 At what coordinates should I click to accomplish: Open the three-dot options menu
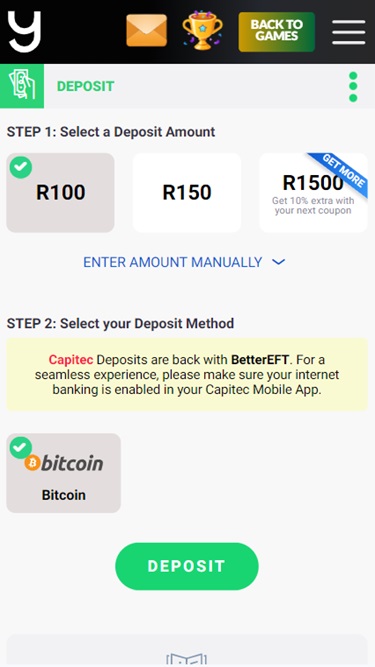353,87
